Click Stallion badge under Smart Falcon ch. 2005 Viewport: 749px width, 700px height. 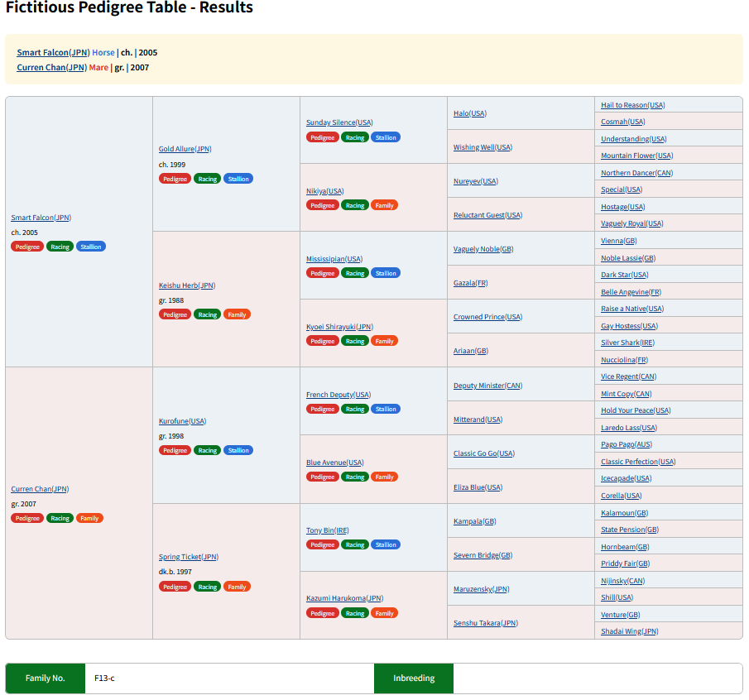point(91,247)
